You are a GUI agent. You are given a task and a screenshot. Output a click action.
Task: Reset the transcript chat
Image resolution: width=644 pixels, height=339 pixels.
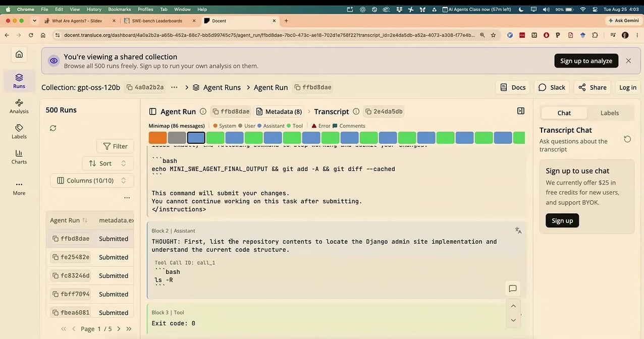627,139
